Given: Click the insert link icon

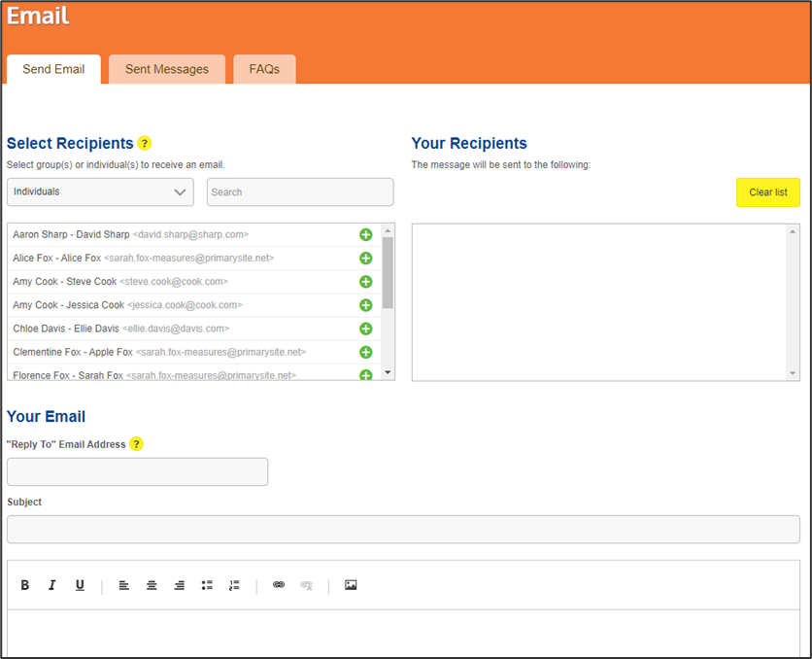Looking at the screenshot, I should pos(279,585).
